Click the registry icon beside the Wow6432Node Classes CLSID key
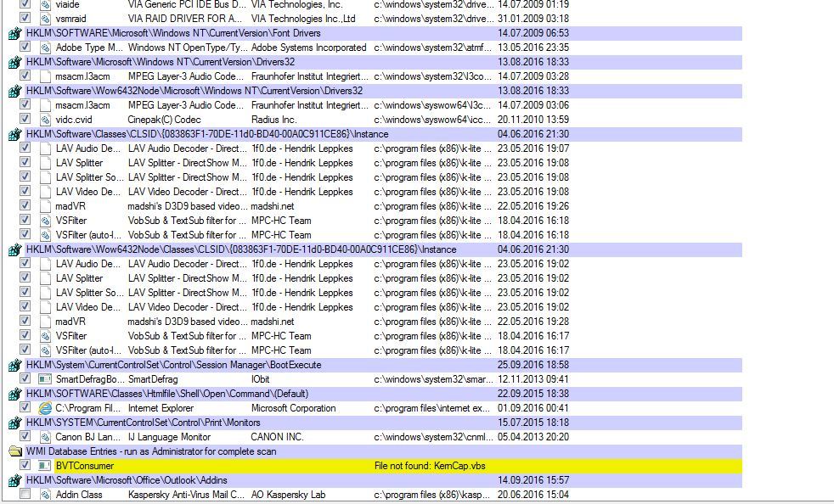This screenshot has height=504, width=834. tap(14, 249)
